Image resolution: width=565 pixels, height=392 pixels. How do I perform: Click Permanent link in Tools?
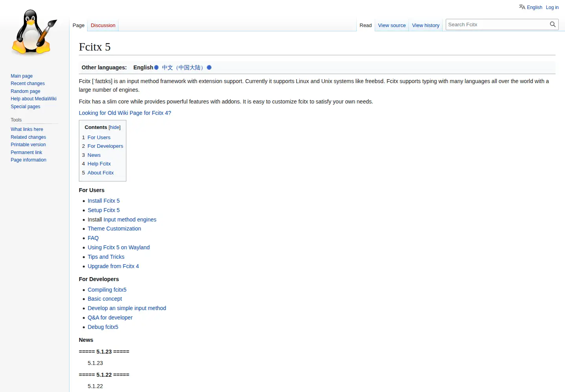(x=26, y=152)
